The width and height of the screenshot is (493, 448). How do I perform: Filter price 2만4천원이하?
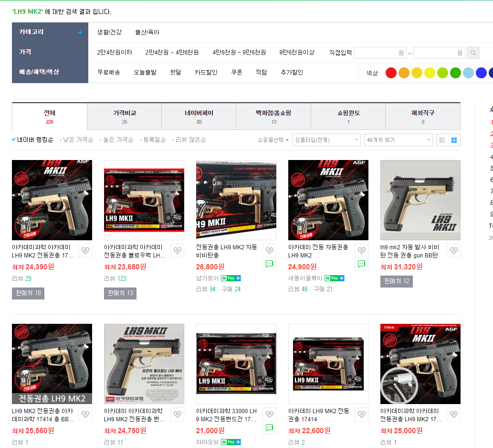pos(115,52)
